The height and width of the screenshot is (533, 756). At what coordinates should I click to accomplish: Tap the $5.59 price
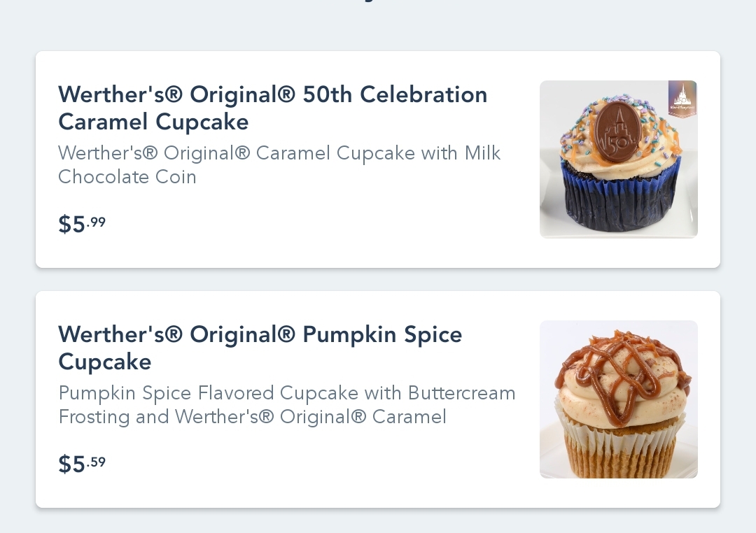click(x=81, y=464)
